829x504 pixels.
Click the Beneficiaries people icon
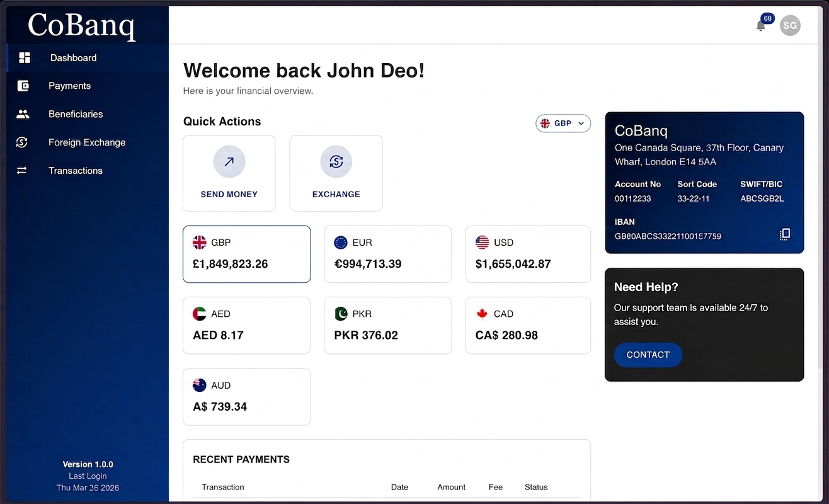[x=23, y=114]
